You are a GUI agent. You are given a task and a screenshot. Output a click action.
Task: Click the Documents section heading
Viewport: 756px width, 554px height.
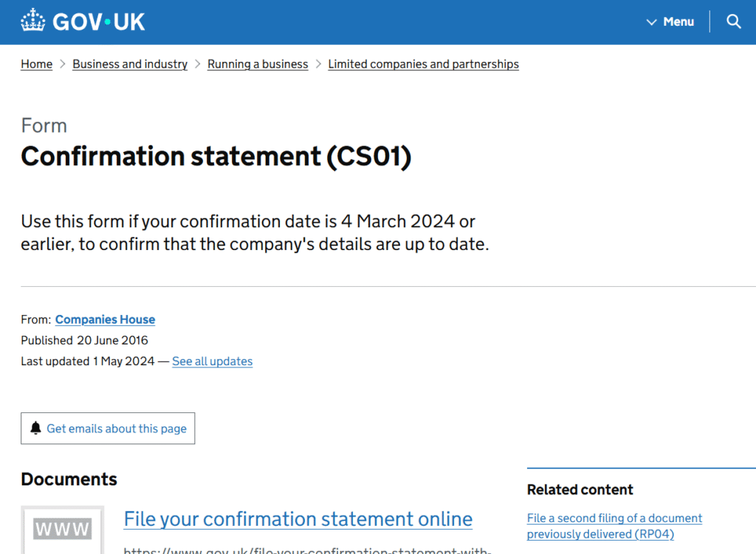tap(69, 479)
